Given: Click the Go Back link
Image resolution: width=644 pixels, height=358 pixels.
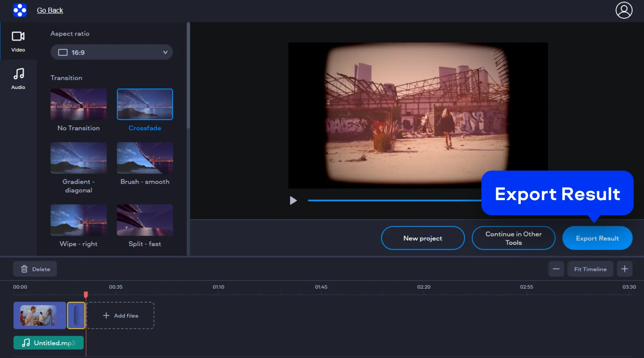Looking at the screenshot, I should click(x=50, y=10).
